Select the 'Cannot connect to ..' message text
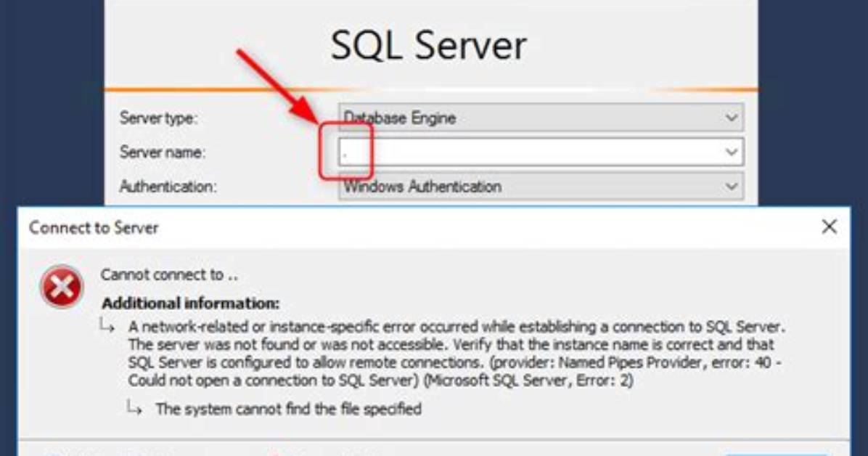 (x=169, y=274)
